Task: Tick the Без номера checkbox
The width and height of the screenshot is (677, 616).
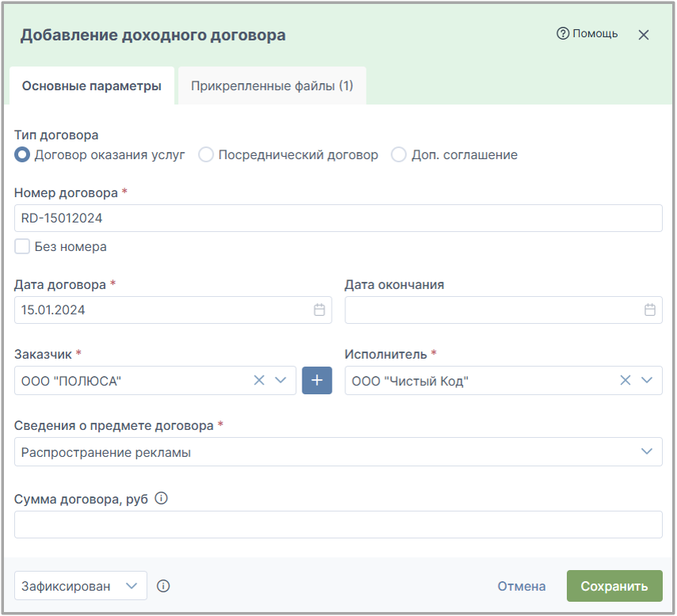Action: 22,246
